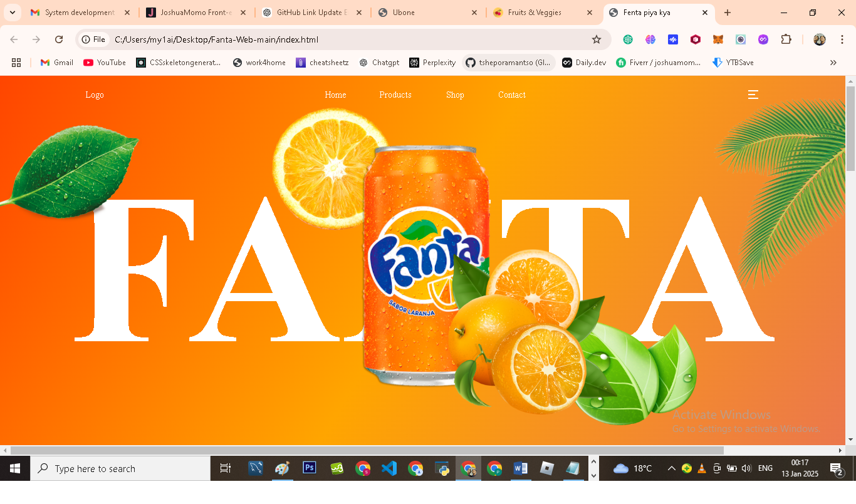This screenshot has width=856, height=504.
Task: Click the horizontal scrollbar thumb
Action: [x=367, y=450]
